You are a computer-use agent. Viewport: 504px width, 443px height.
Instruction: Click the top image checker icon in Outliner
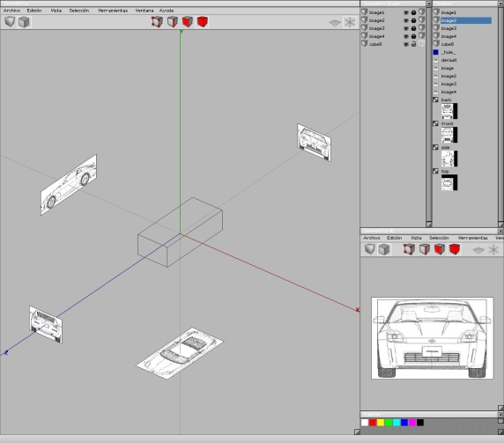(435, 171)
